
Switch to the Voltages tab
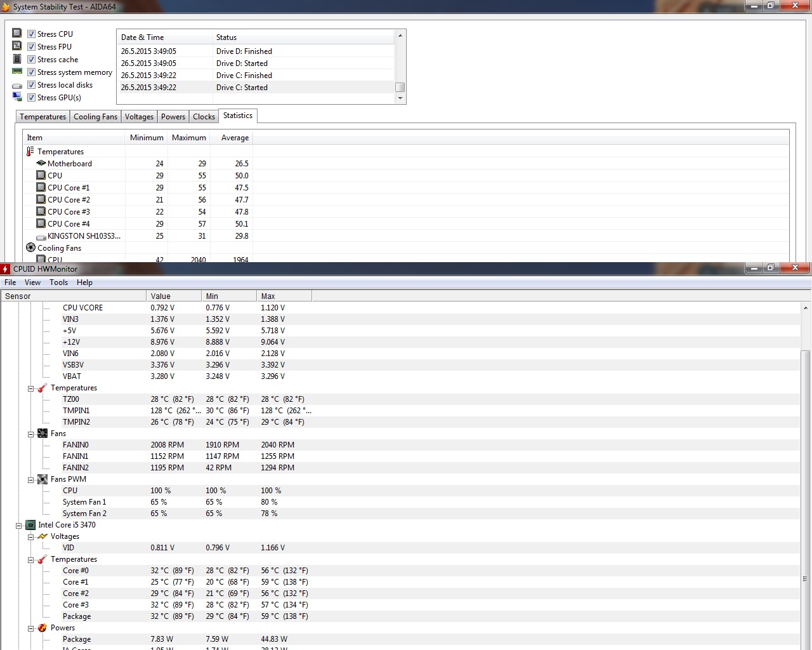139,117
